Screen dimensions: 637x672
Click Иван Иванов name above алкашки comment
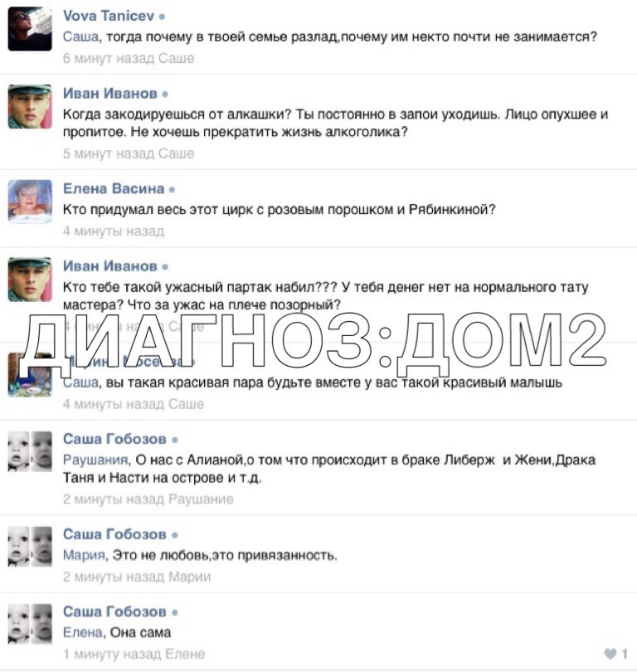110,94
